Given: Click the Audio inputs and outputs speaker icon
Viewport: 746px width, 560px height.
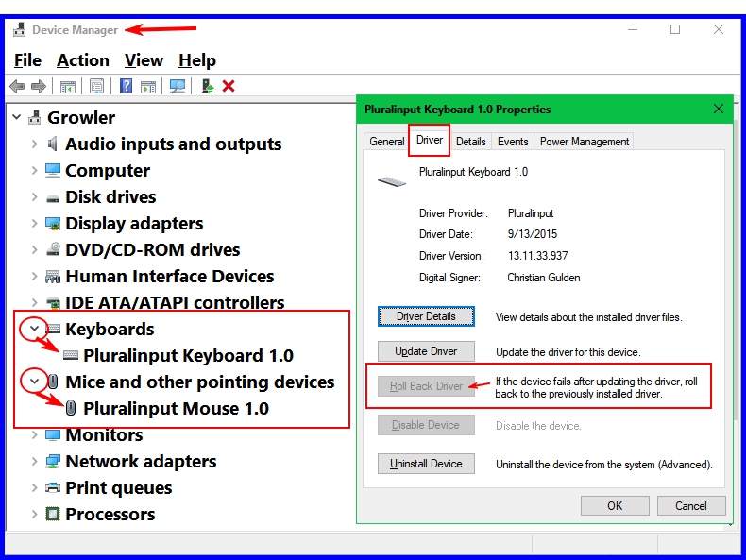Looking at the screenshot, I should pyautogui.click(x=52, y=144).
